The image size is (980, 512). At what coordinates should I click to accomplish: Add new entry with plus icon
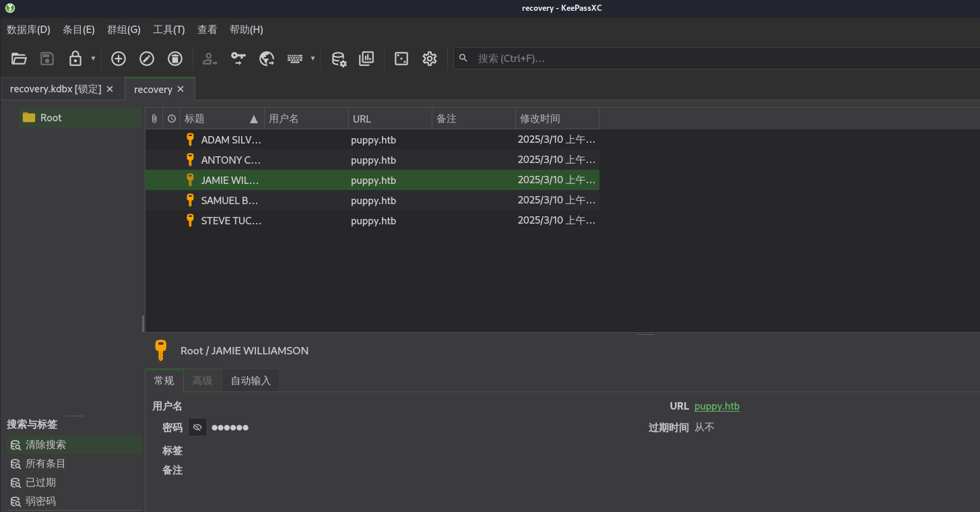point(119,59)
